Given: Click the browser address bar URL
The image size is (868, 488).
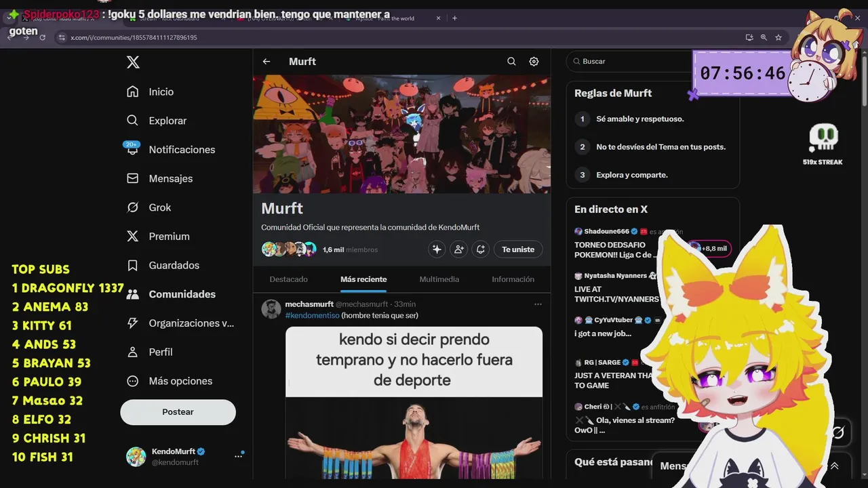Looking at the screenshot, I should (134, 37).
